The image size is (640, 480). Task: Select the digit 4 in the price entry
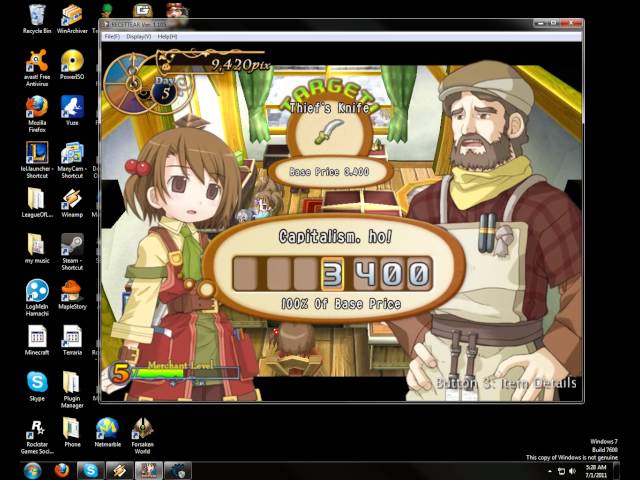click(366, 273)
